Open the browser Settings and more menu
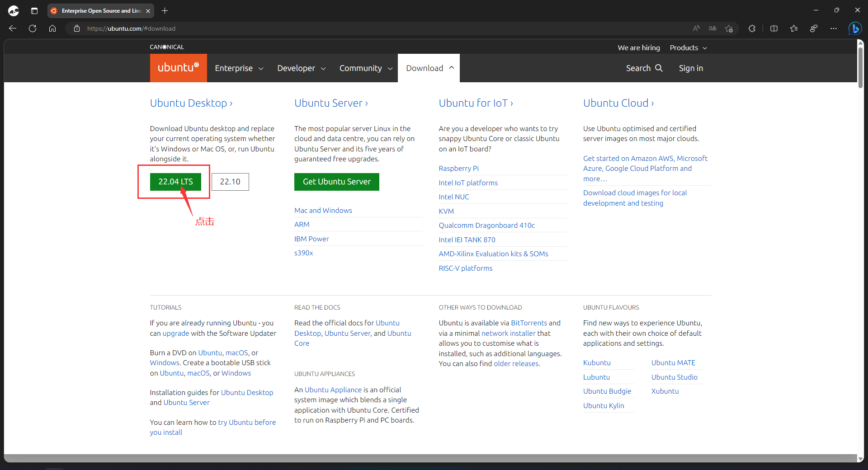 point(834,28)
